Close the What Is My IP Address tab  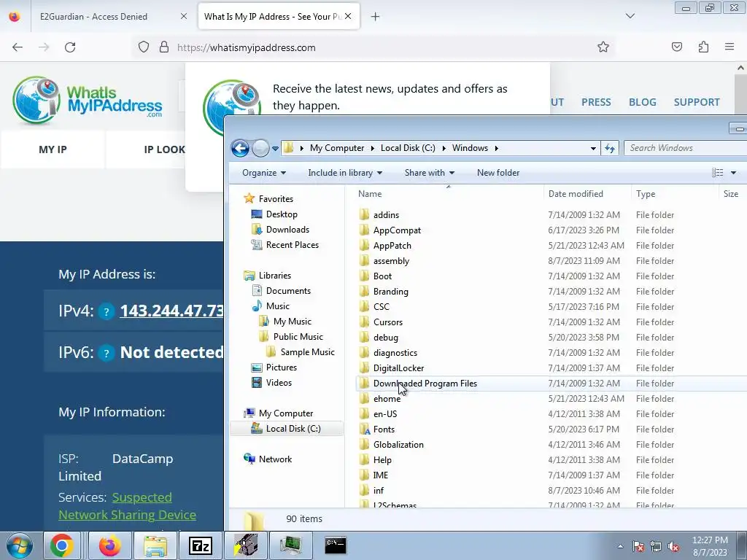tap(348, 17)
